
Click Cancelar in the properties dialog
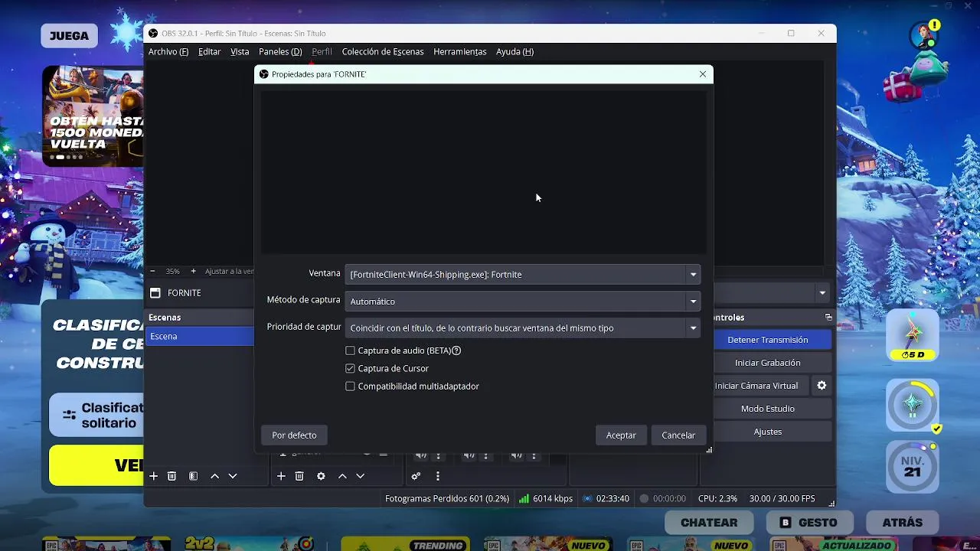[678, 435]
